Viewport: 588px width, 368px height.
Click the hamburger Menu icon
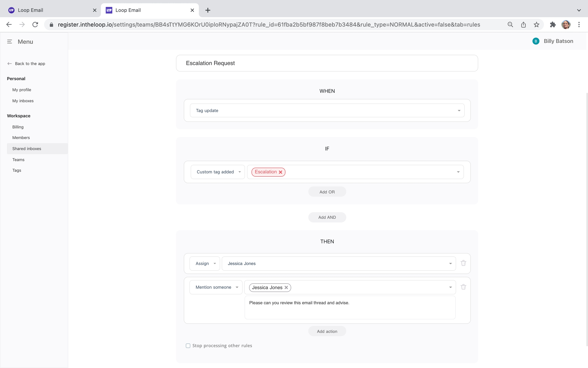click(9, 42)
